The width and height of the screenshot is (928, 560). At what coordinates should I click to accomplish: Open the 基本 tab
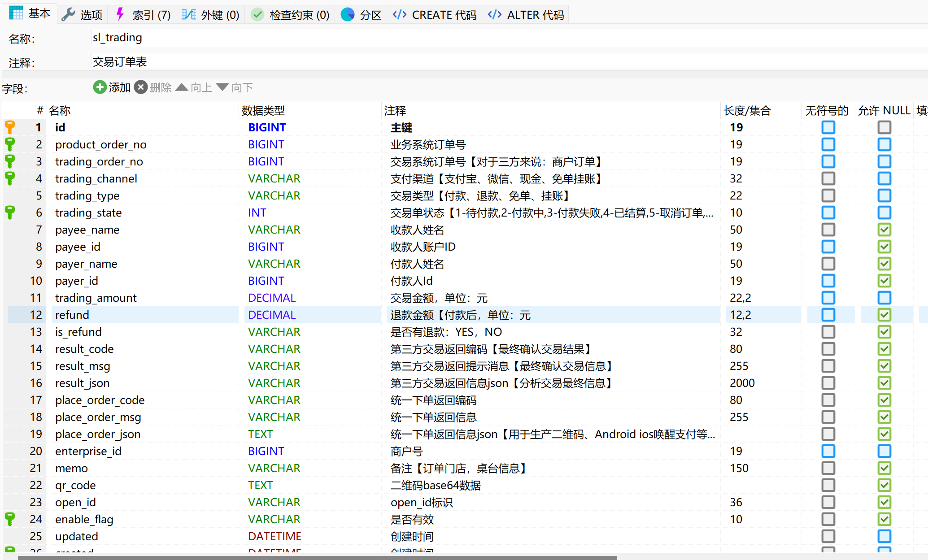click(x=30, y=14)
